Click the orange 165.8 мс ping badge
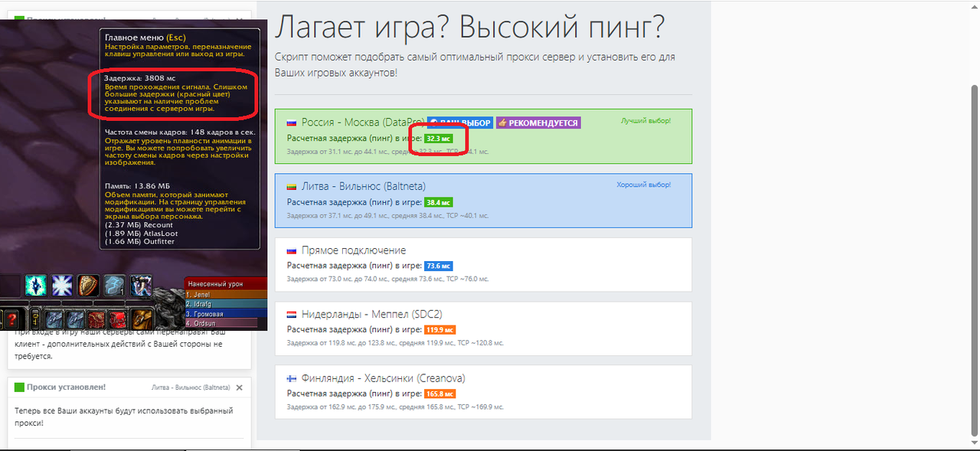This screenshot has width=980, height=451. tap(440, 394)
